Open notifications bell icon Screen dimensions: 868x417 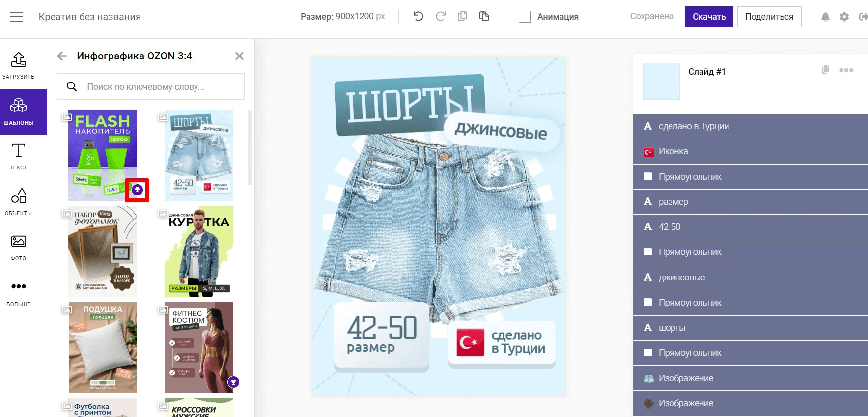[825, 17]
